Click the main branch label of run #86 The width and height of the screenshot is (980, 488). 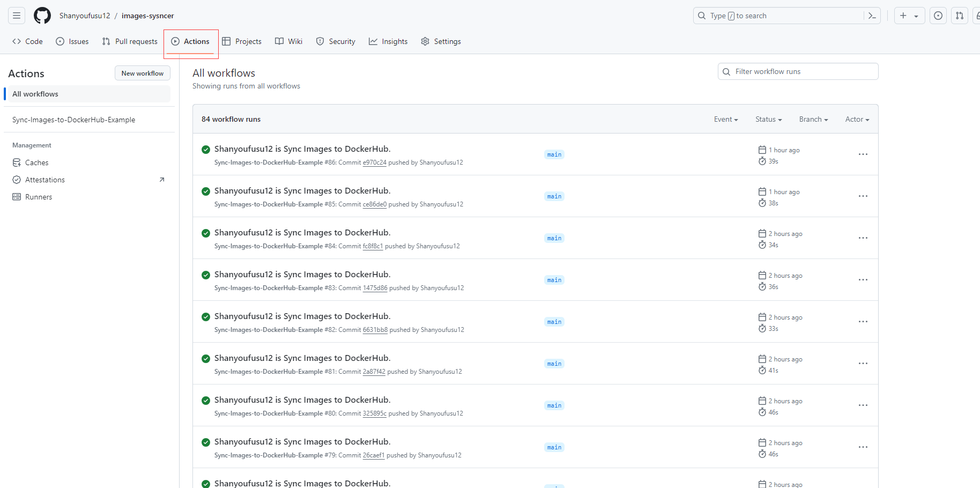pyautogui.click(x=554, y=154)
